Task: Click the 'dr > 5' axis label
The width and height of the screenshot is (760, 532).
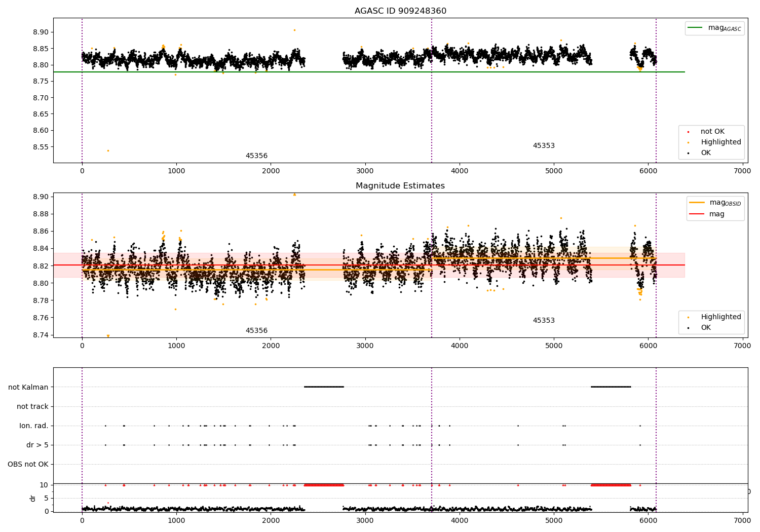Action: 37,445
